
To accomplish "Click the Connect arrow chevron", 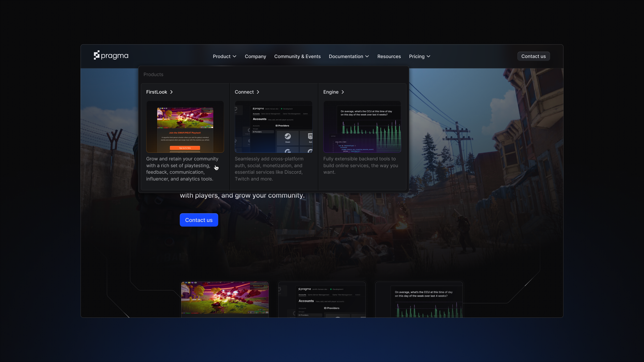I will click(x=258, y=92).
